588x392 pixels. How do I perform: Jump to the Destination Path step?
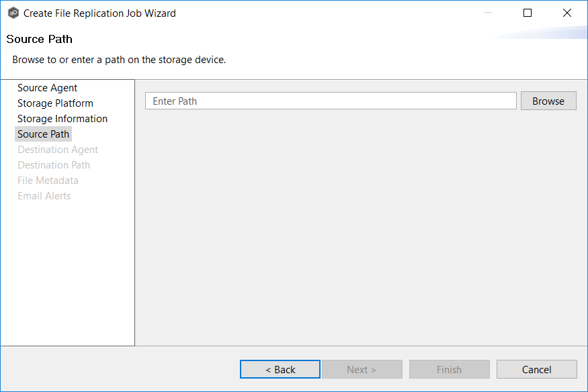[x=54, y=165]
